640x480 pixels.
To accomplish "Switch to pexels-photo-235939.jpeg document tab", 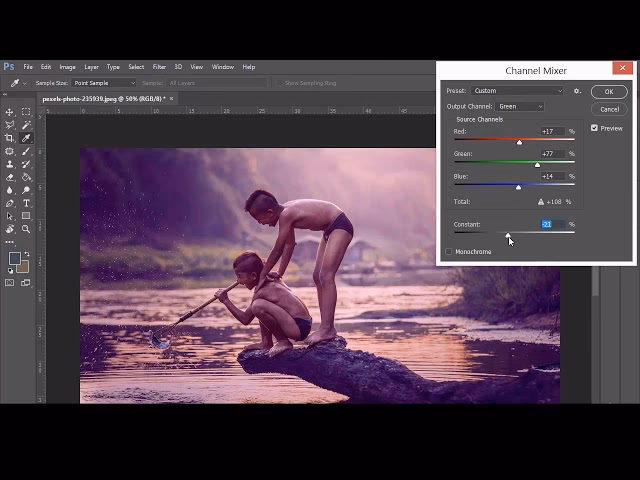I will point(104,99).
